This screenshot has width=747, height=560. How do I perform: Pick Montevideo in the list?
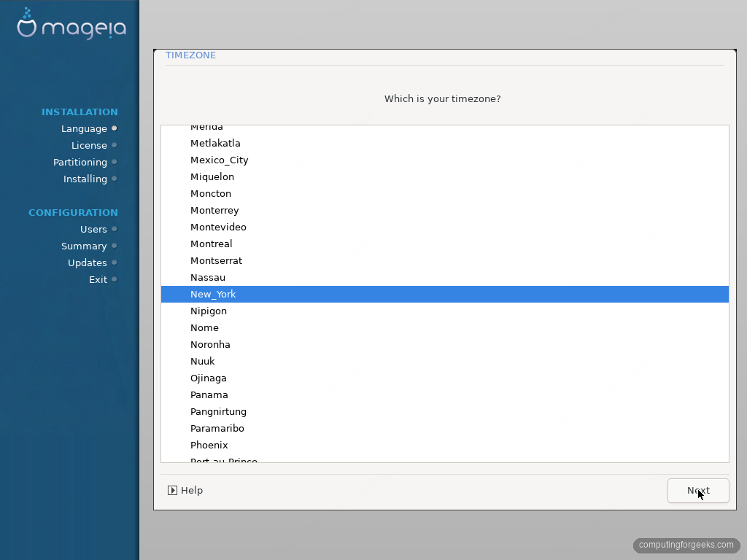444,227
